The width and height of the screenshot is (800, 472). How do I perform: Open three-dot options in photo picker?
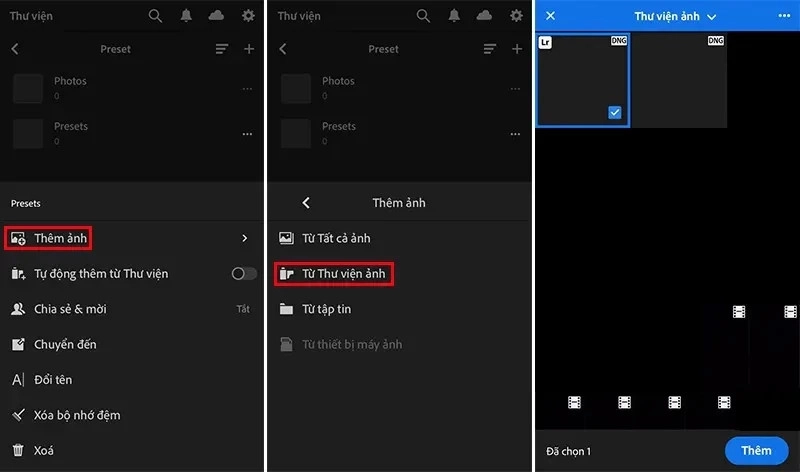(783, 16)
